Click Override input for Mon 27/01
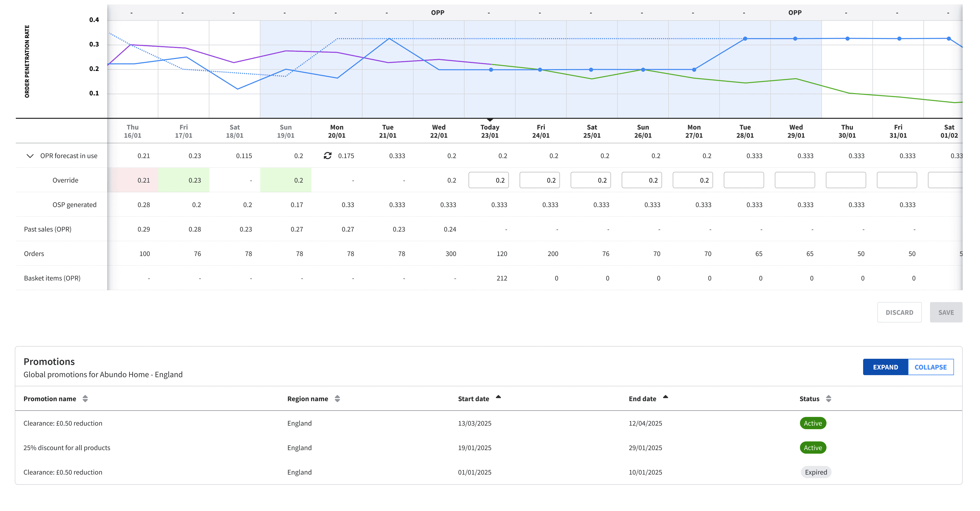The width and height of the screenshot is (980, 511). point(692,180)
